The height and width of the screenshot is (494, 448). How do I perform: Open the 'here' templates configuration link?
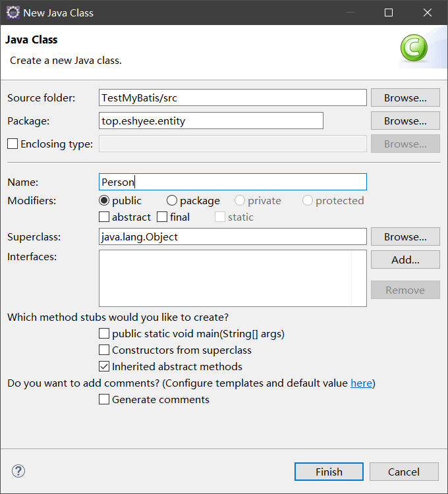[361, 383]
